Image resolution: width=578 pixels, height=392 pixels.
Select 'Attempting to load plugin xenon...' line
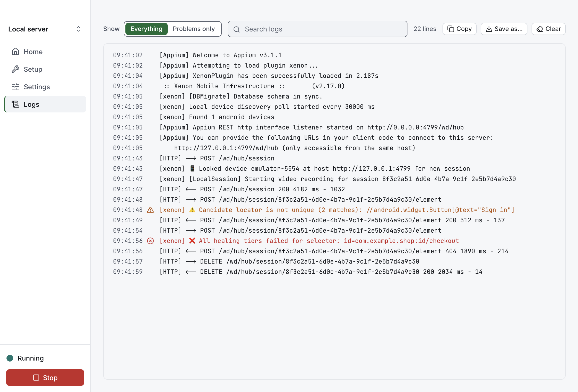click(x=334, y=66)
